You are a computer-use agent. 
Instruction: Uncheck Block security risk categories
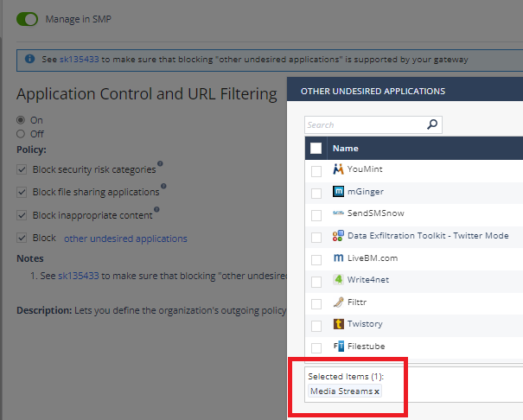click(22, 169)
